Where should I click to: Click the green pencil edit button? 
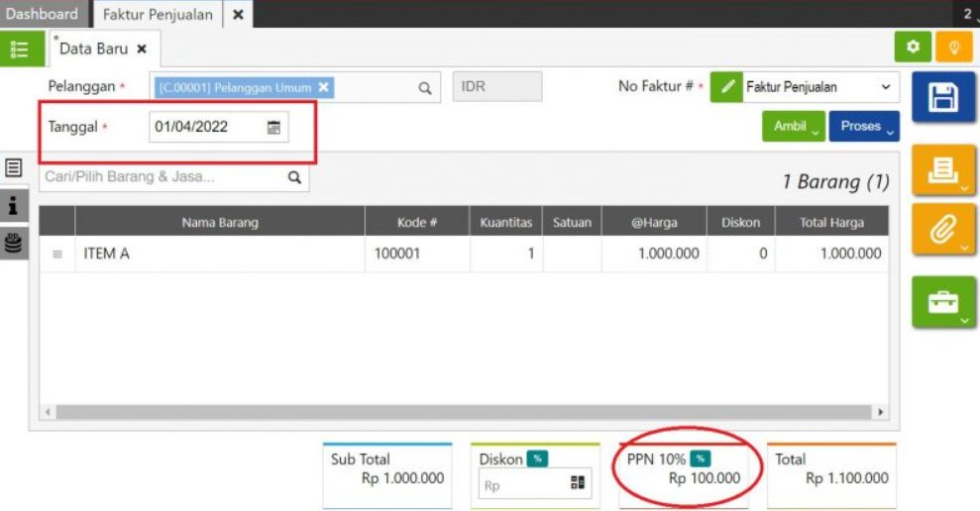pyautogui.click(x=727, y=87)
